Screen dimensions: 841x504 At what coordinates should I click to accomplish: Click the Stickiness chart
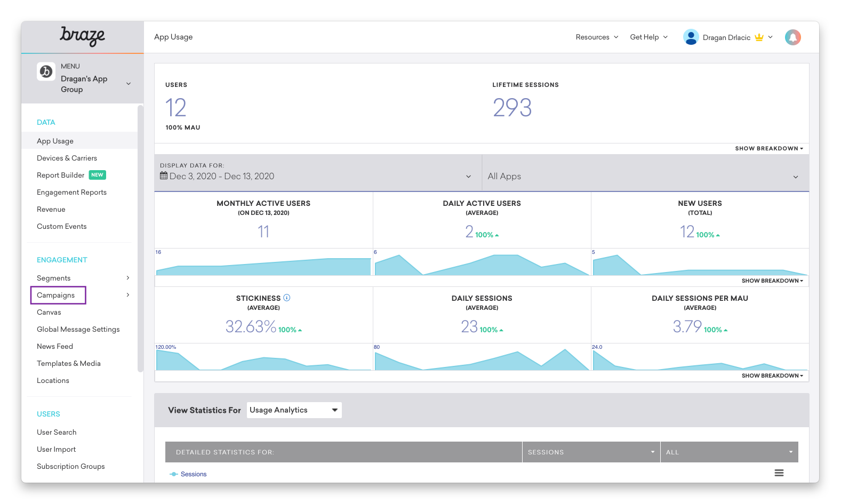click(x=263, y=357)
